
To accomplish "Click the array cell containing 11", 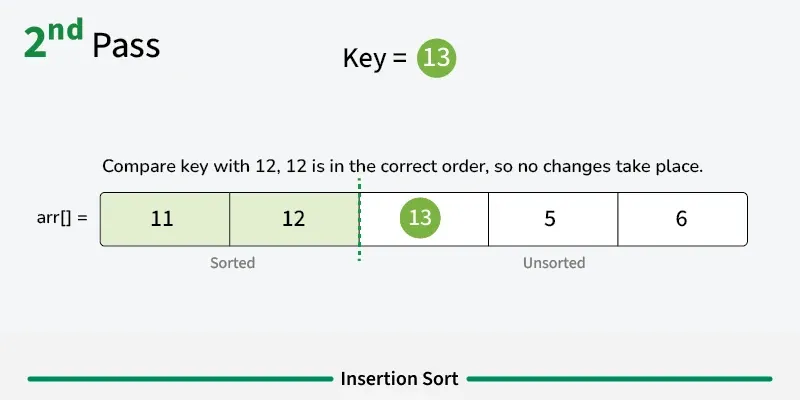I will [x=163, y=219].
